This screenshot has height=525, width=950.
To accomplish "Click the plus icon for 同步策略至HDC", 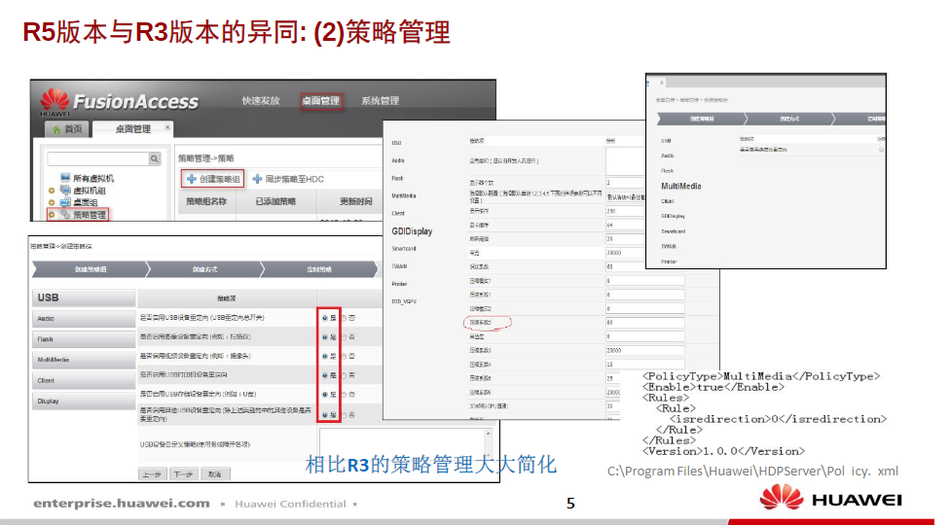I will (257, 179).
